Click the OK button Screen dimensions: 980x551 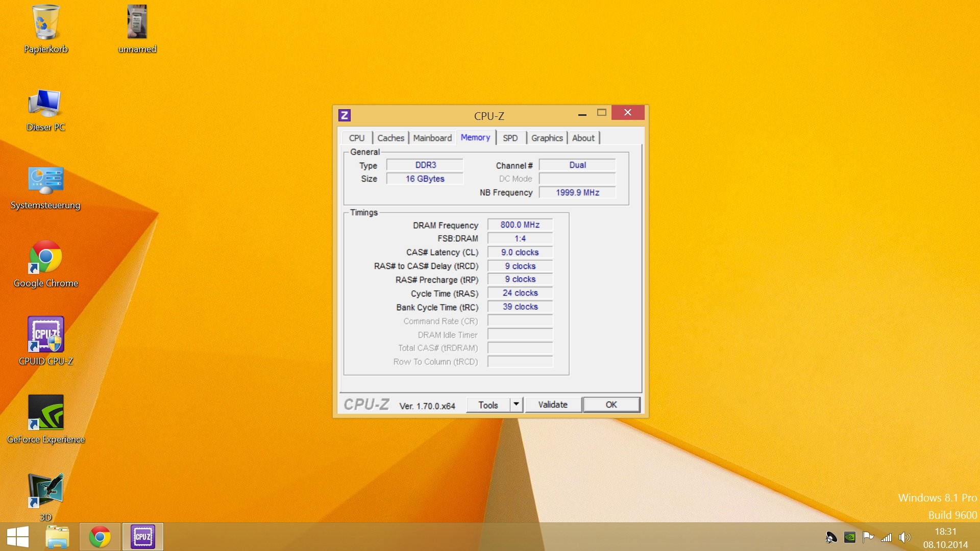tap(611, 405)
